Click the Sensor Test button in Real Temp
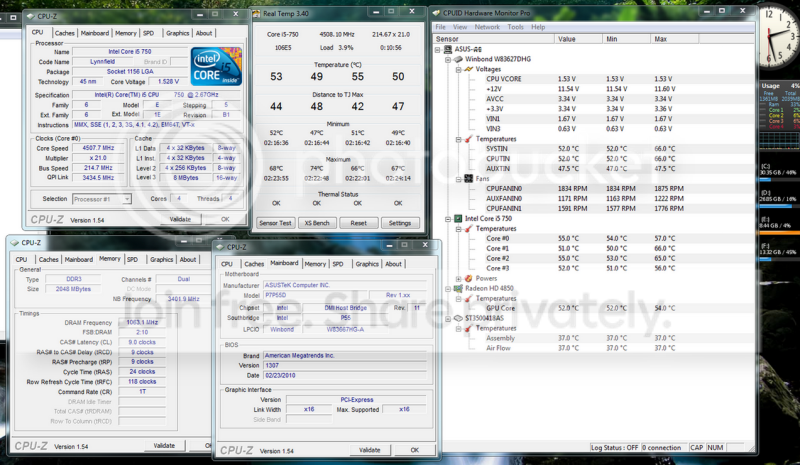The height and width of the screenshot is (465, 800). click(x=274, y=223)
